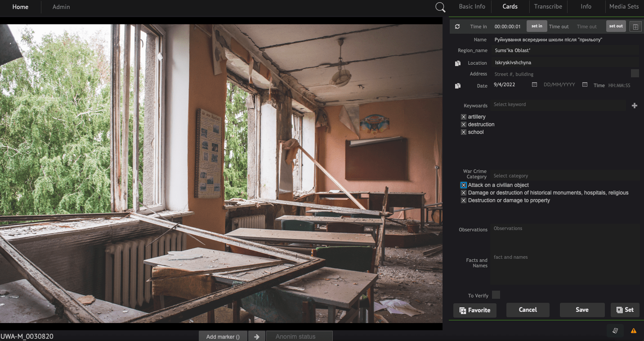Click the Name field with Ukrainian text

click(x=565, y=40)
